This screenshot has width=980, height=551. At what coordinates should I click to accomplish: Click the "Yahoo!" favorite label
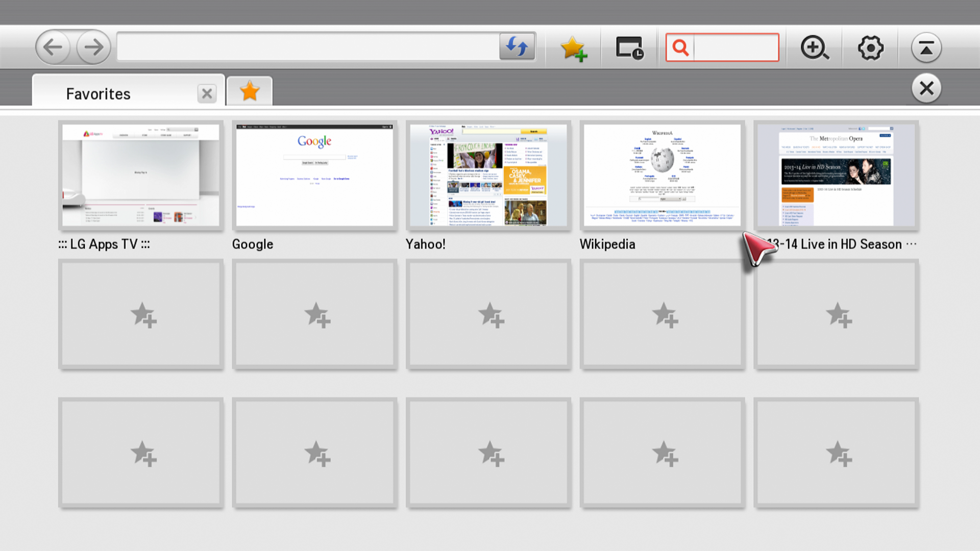(x=426, y=244)
